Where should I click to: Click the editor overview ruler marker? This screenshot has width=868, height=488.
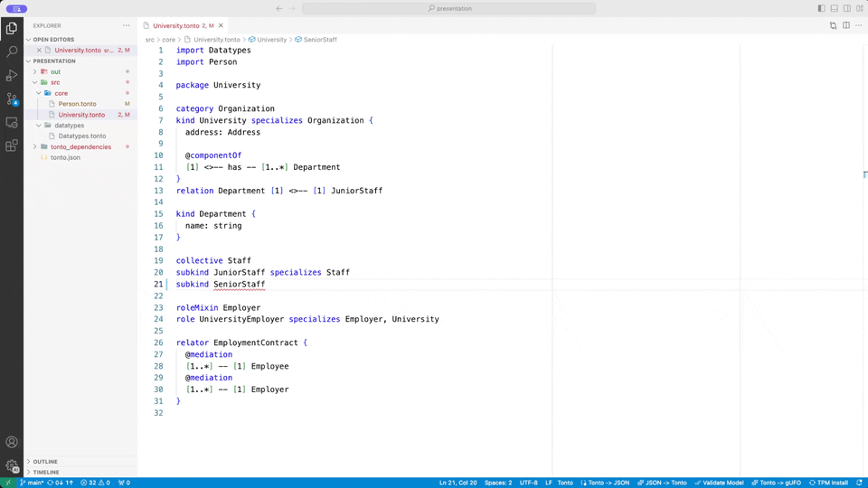[x=864, y=174]
